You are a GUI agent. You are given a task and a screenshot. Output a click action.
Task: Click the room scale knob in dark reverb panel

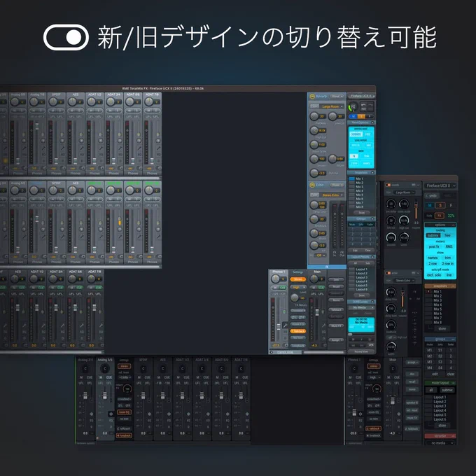[404, 204]
